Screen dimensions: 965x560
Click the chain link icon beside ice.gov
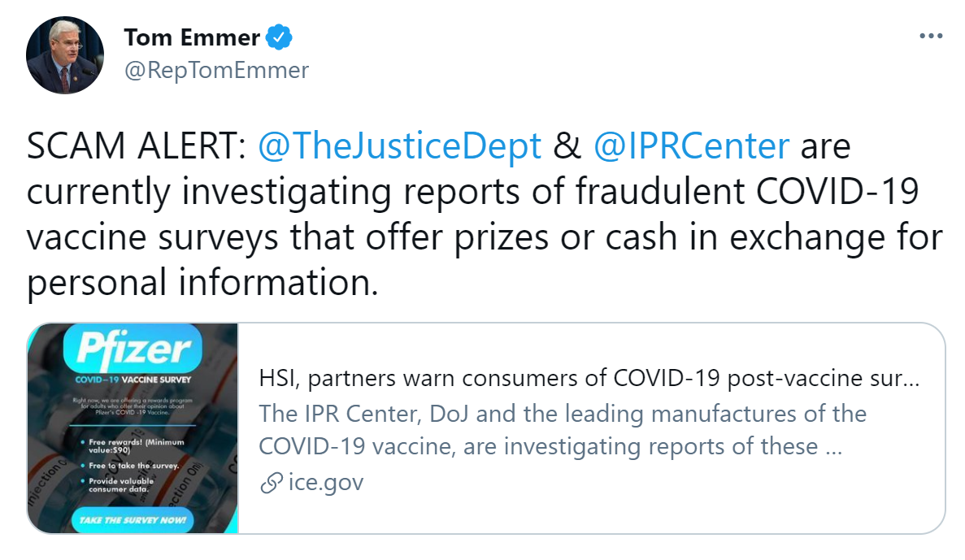pos(270,483)
